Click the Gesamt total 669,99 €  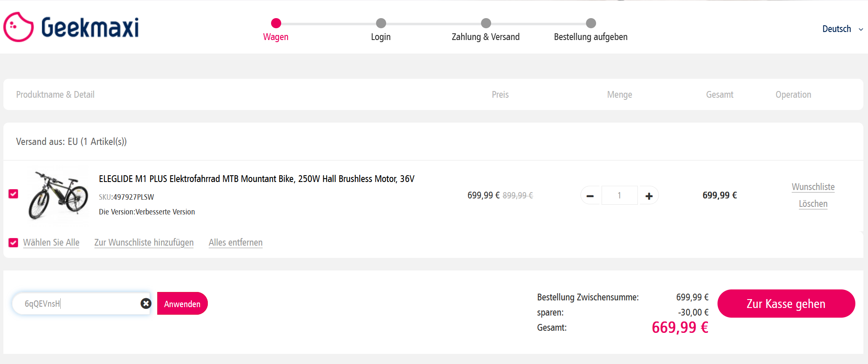click(680, 327)
